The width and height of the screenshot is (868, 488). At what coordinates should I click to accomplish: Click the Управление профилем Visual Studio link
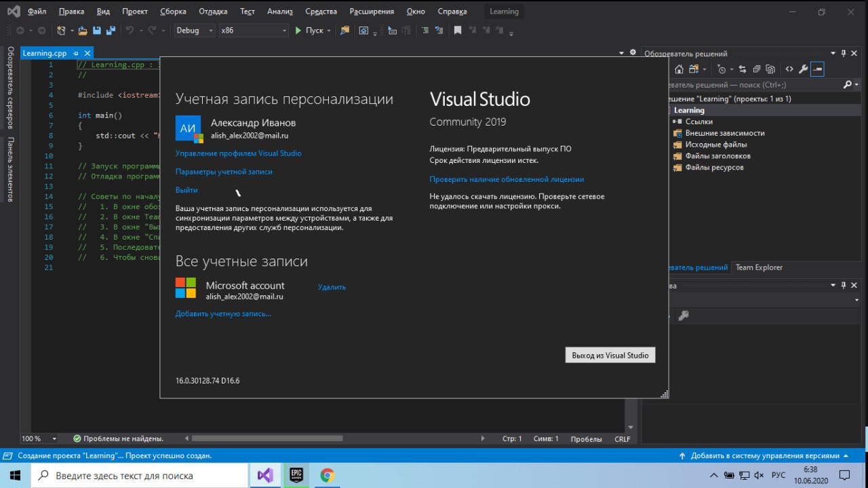coord(238,153)
